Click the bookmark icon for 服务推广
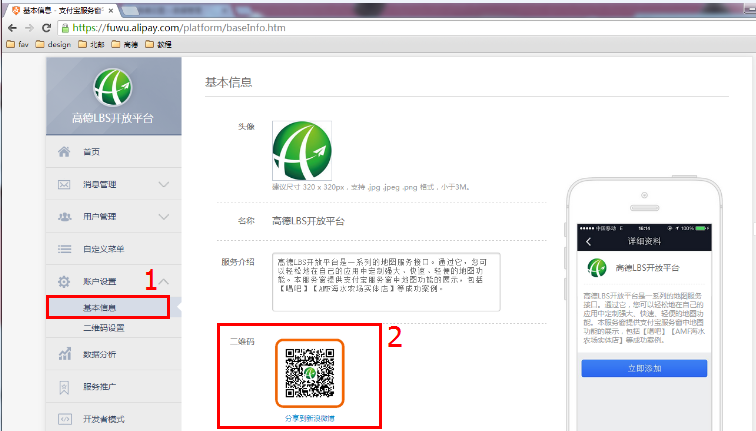 click(x=64, y=387)
